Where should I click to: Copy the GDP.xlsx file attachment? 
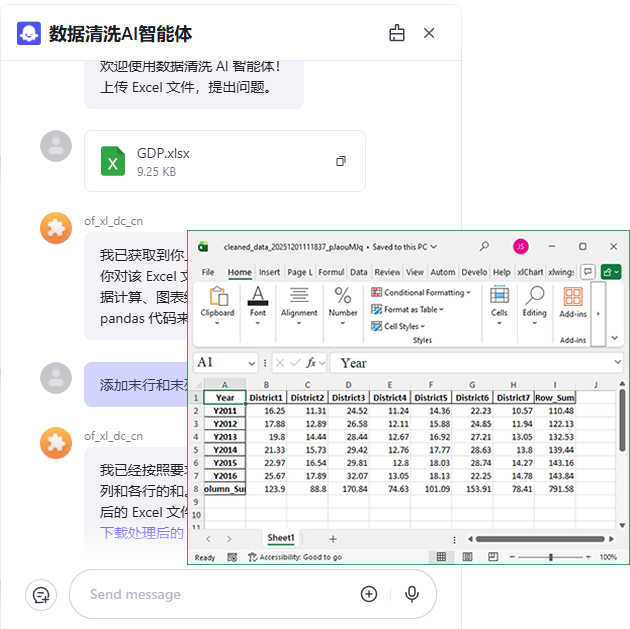coord(341,161)
